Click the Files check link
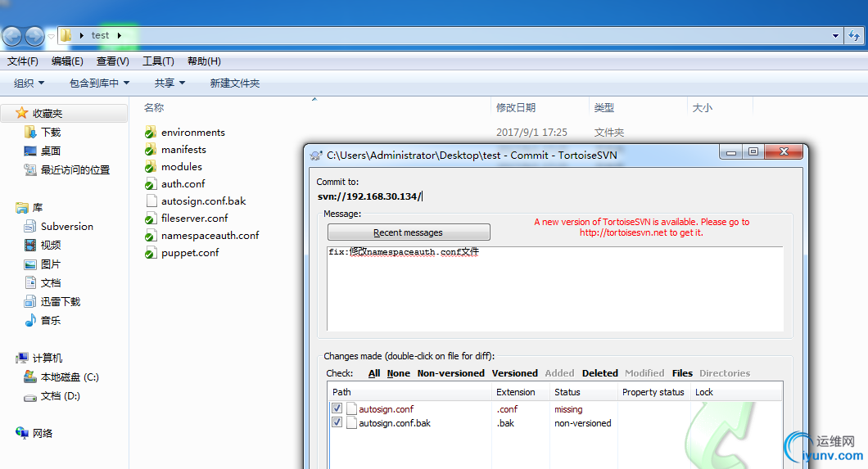The width and height of the screenshot is (868, 469). point(682,373)
